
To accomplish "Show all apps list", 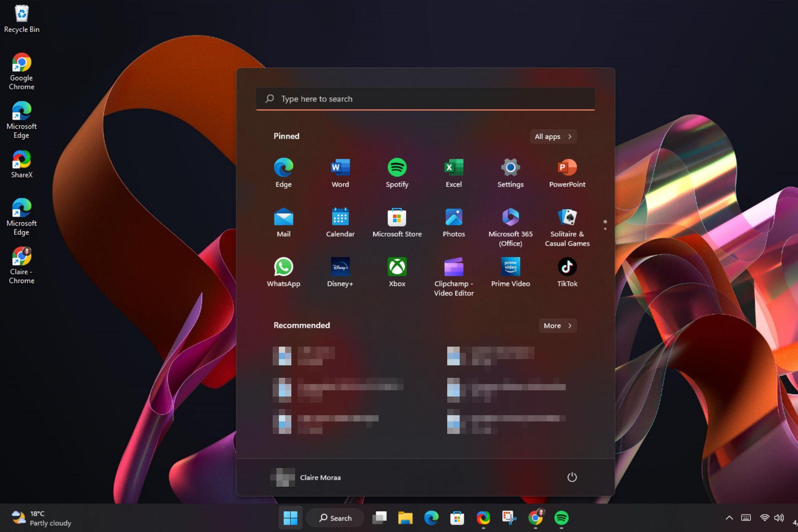I will click(x=553, y=136).
